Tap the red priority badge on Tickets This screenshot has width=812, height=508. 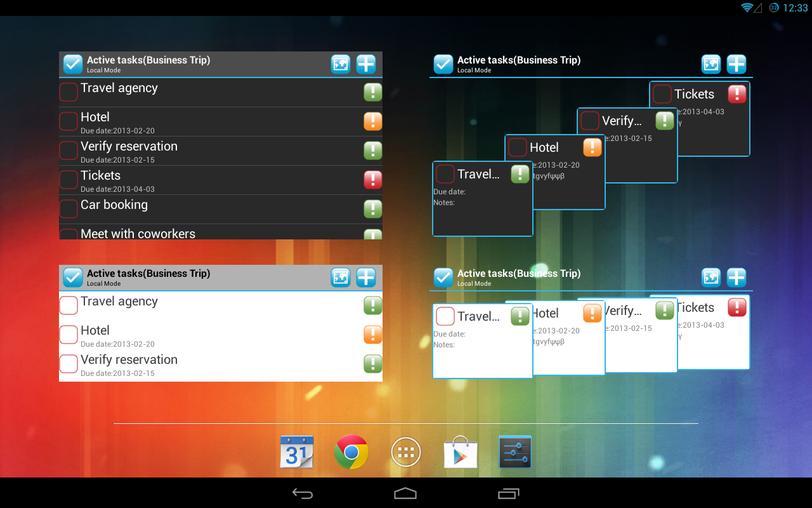[372, 180]
